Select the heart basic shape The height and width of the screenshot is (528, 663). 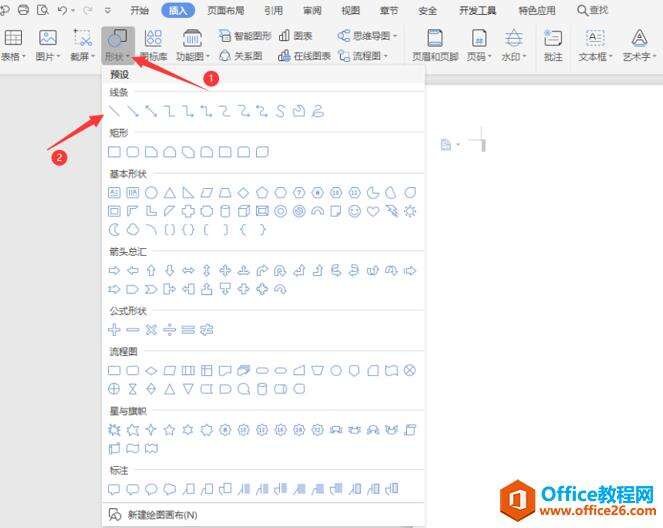[373, 211]
